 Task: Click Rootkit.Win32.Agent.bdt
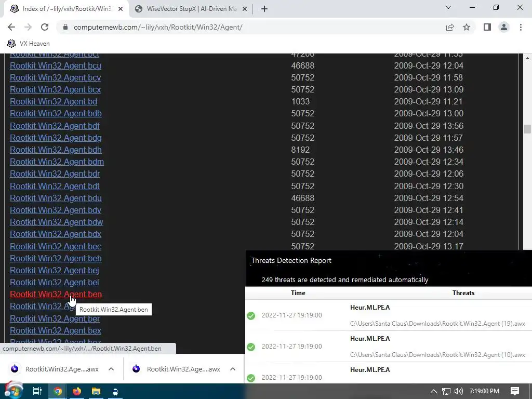click(55, 186)
